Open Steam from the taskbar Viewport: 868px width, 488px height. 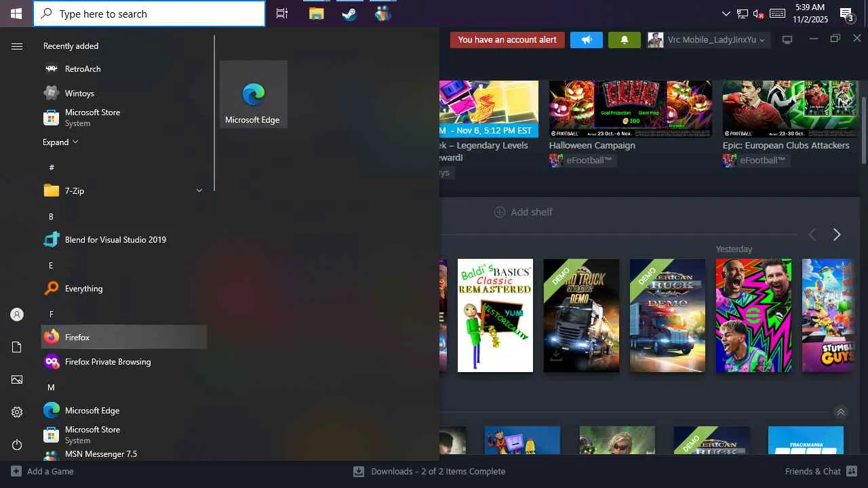tap(349, 14)
